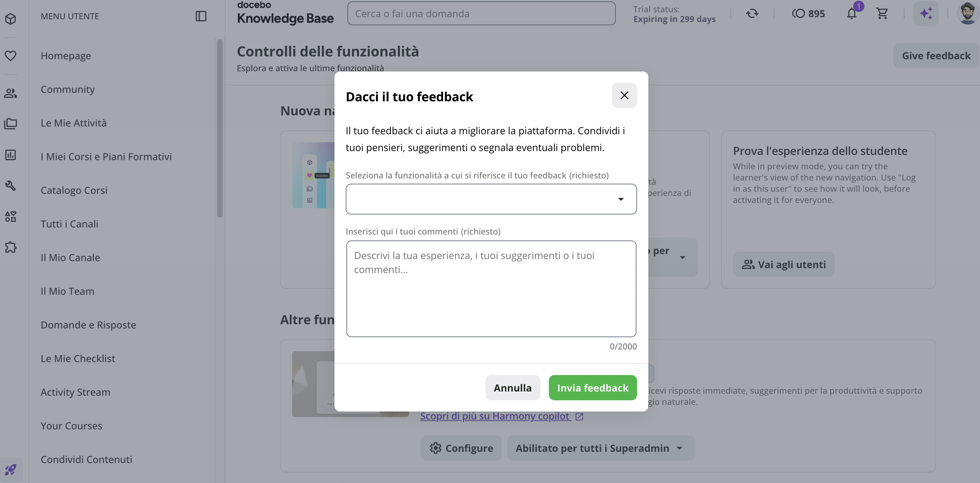Open Your Courses menu item
Viewport: 980px width, 483px height.
click(x=71, y=426)
